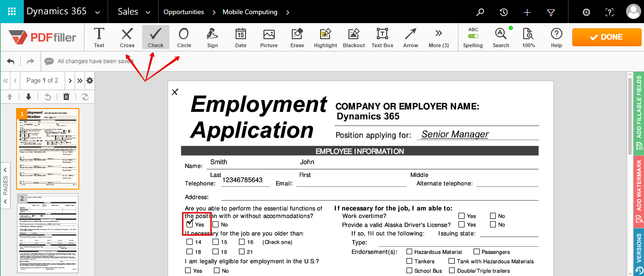Screen dimensions: 644x276
Task: Toggle the Spelling switch
Action: (x=473, y=36)
